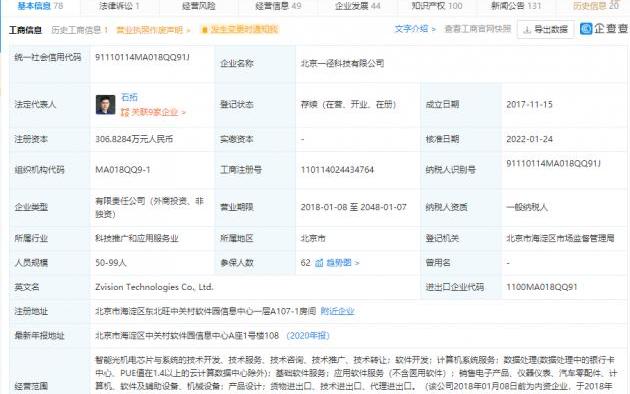Click the registration status 存续（在营、开业、在册）
630x394 pixels.
[x=348, y=104]
